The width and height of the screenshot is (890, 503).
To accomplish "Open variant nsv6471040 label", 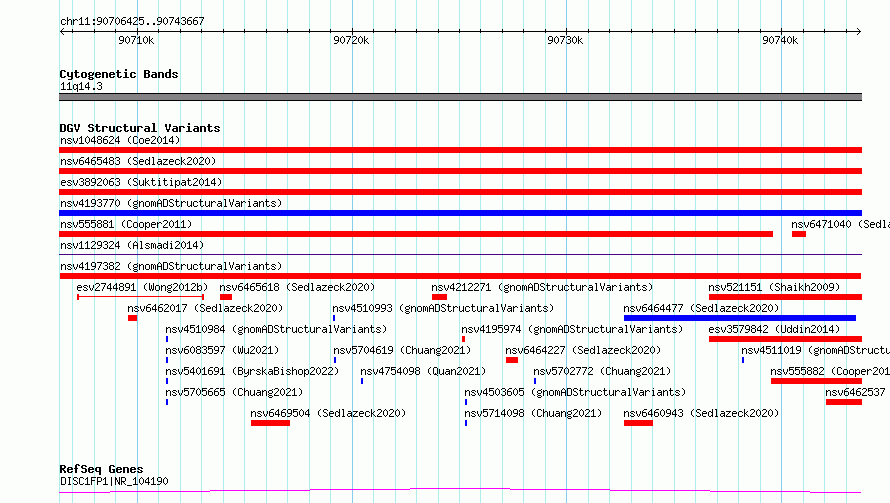I will [841, 224].
